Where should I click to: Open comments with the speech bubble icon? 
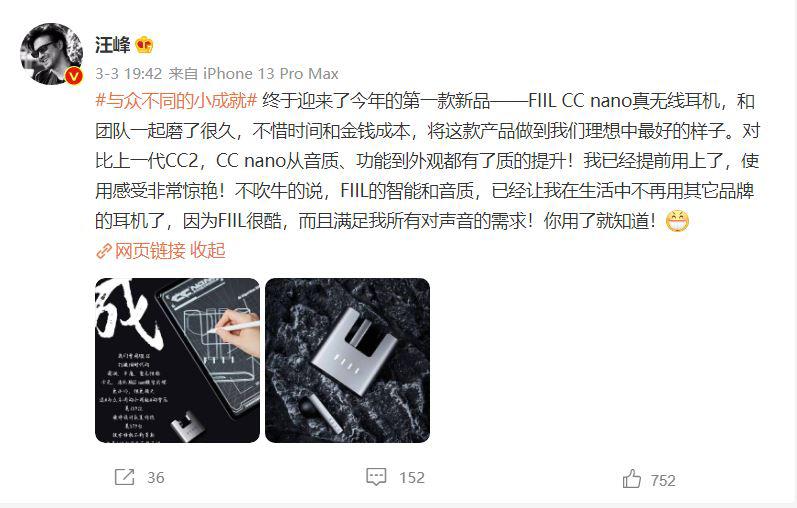pyautogui.click(x=376, y=477)
